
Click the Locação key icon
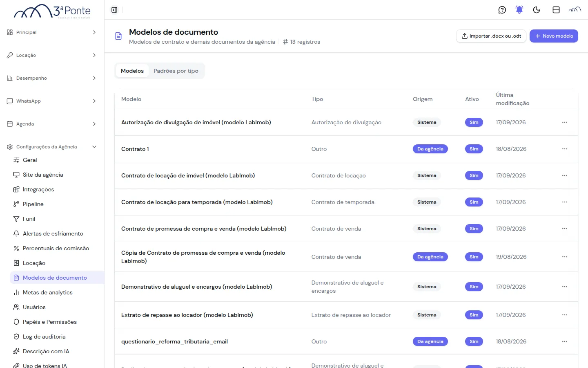pyautogui.click(x=10, y=55)
